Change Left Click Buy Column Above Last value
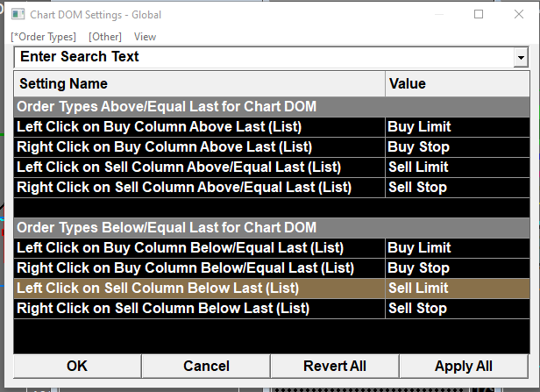The image size is (540, 392). (x=457, y=126)
